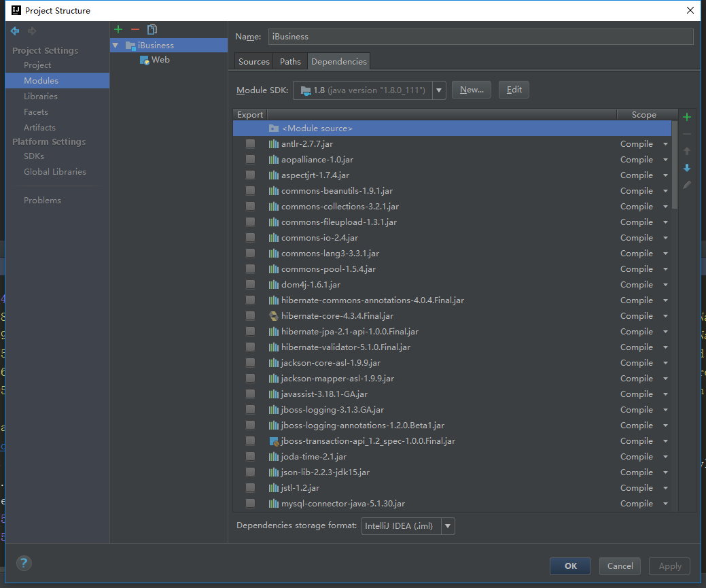Open help question mark icon
The width and height of the screenshot is (706, 588).
[24, 563]
